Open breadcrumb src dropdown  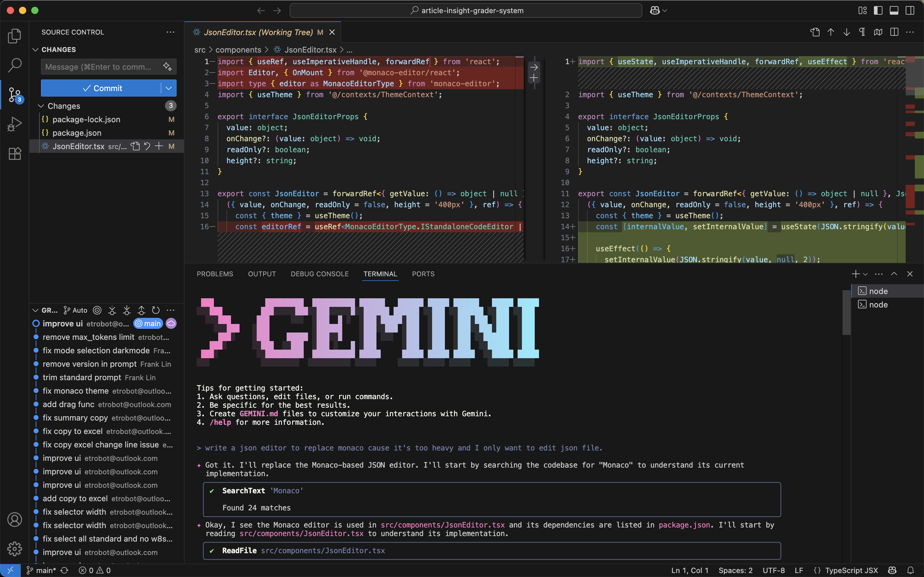[x=200, y=50]
